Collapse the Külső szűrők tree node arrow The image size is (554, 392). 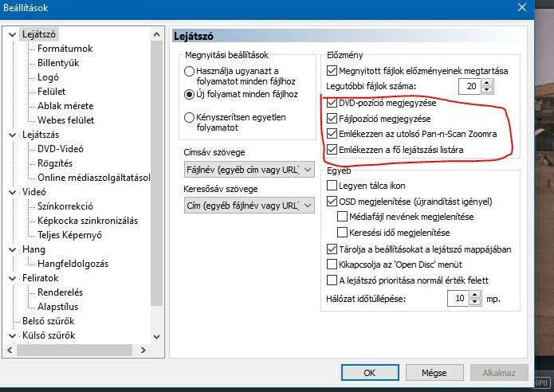[x=13, y=335]
